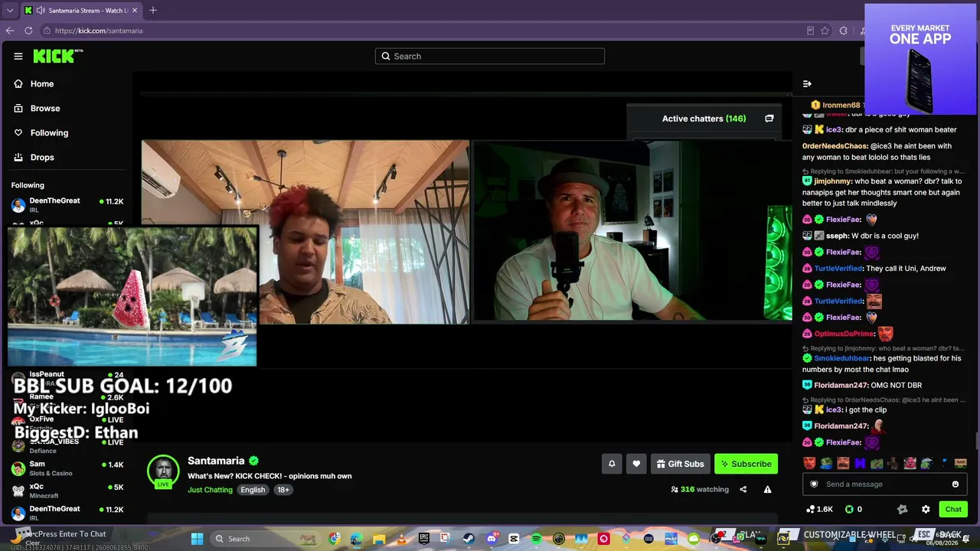This screenshot has width=980, height=551.
Task: Click the 18+ tag
Action: (x=283, y=490)
